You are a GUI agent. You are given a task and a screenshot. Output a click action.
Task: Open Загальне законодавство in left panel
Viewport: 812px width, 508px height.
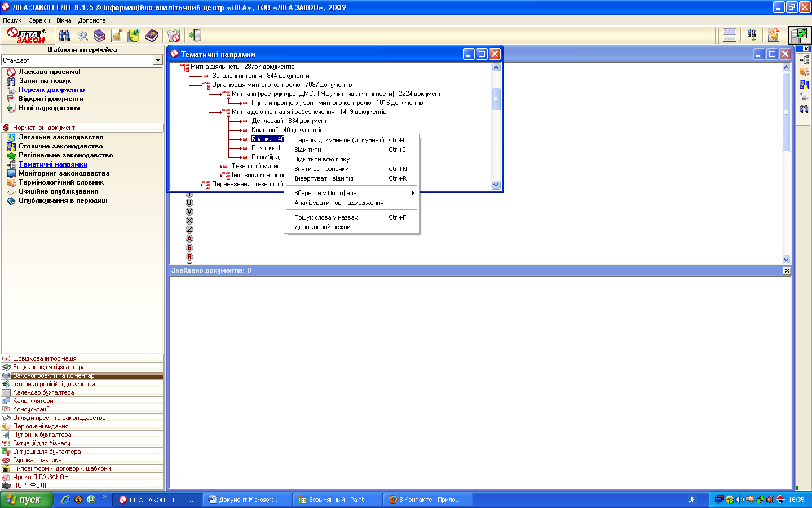[61, 137]
